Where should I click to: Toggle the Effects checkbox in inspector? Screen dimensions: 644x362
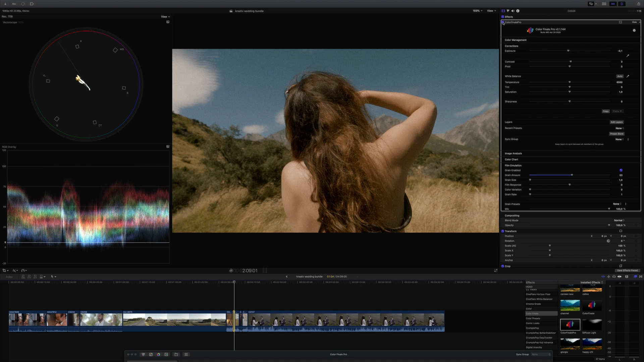coord(503,17)
